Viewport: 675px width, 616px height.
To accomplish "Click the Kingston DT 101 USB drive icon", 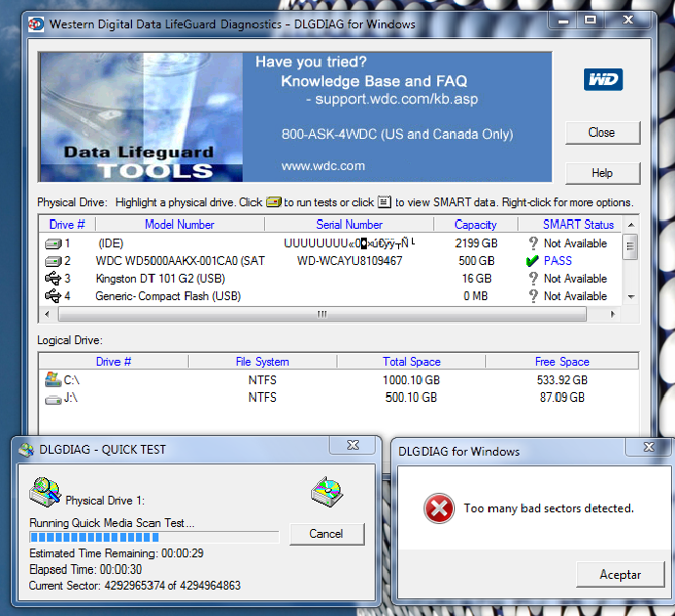I will click(x=54, y=279).
